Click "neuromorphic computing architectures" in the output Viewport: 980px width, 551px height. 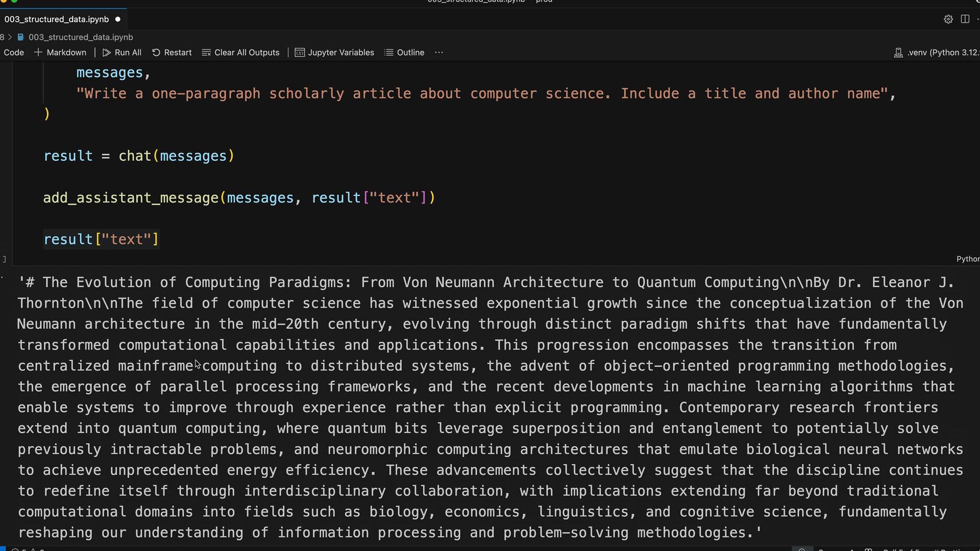pos(478,449)
